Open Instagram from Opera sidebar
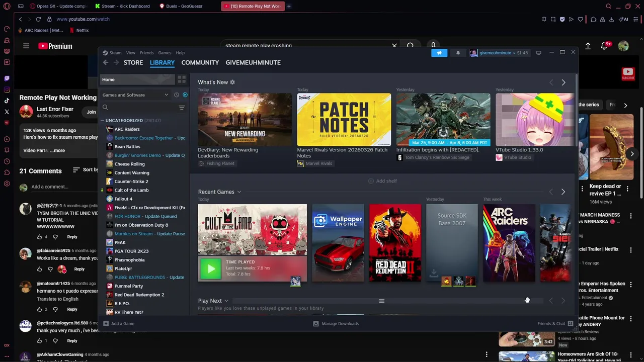The image size is (644, 362). point(7,89)
